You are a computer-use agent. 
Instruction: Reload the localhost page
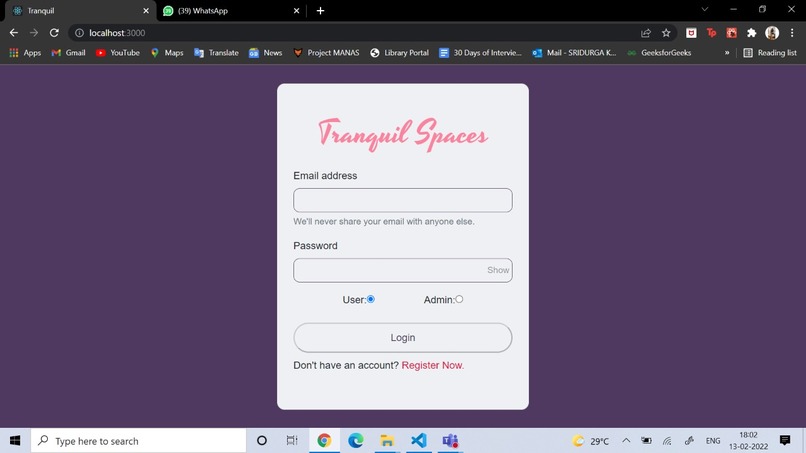click(x=54, y=33)
